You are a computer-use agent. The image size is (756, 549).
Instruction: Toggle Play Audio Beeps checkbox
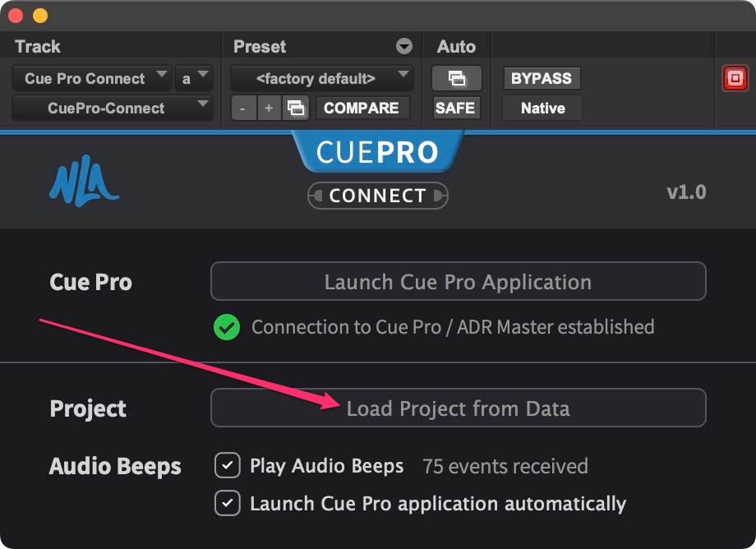click(228, 466)
